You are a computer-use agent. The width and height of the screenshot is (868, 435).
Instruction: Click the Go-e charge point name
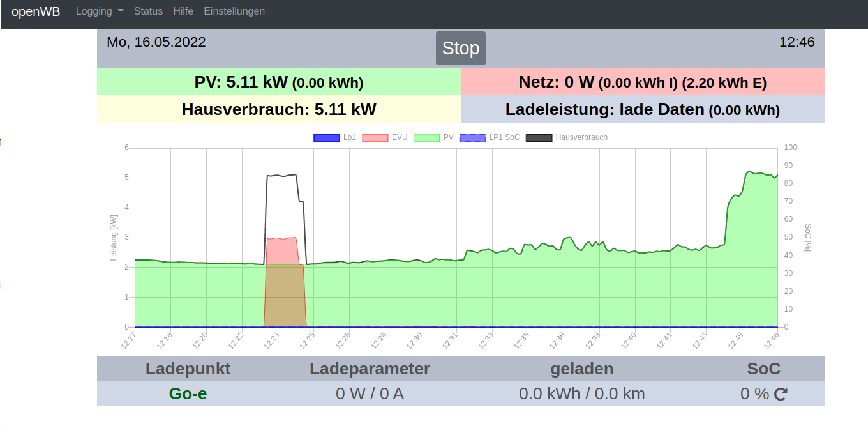[x=188, y=393]
